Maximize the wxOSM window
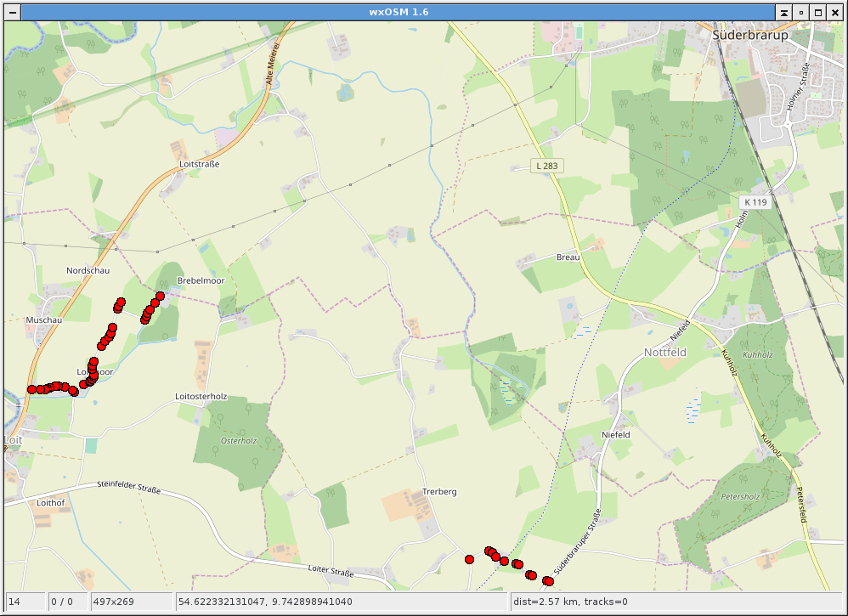This screenshot has height=616, width=848. tap(817, 12)
